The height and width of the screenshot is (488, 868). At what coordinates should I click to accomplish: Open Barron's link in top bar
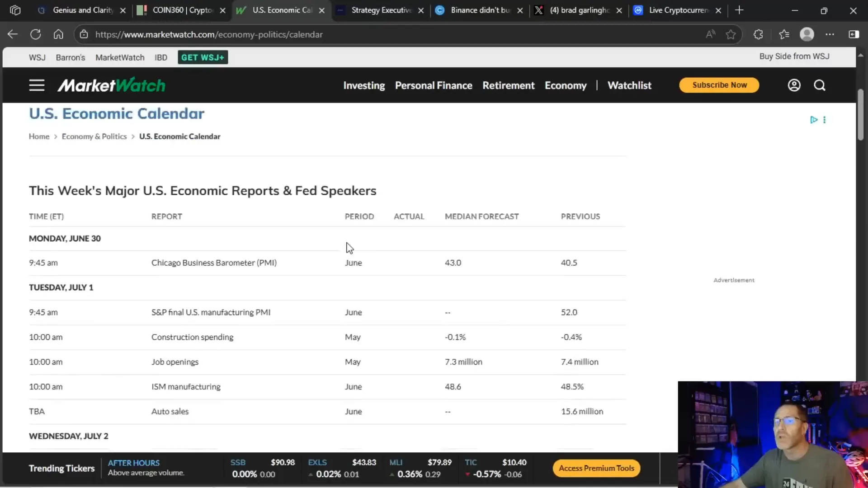(x=71, y=57)
